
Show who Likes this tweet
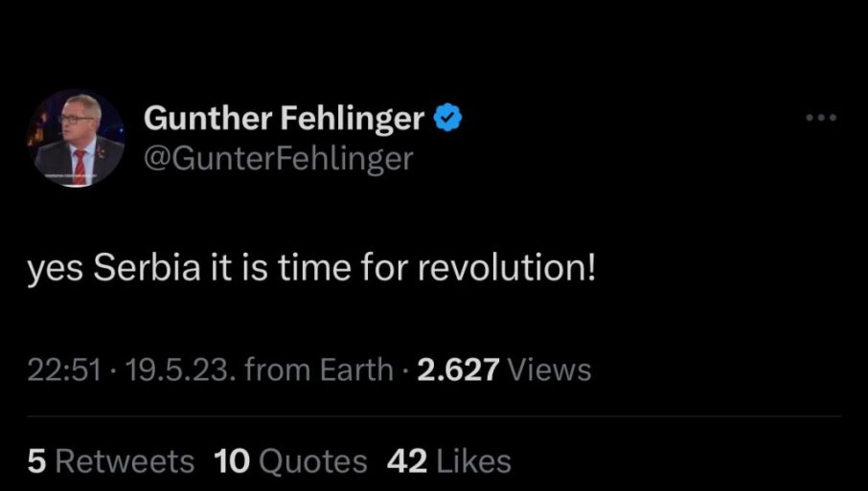pyautogui.click(x=473, y=461)
